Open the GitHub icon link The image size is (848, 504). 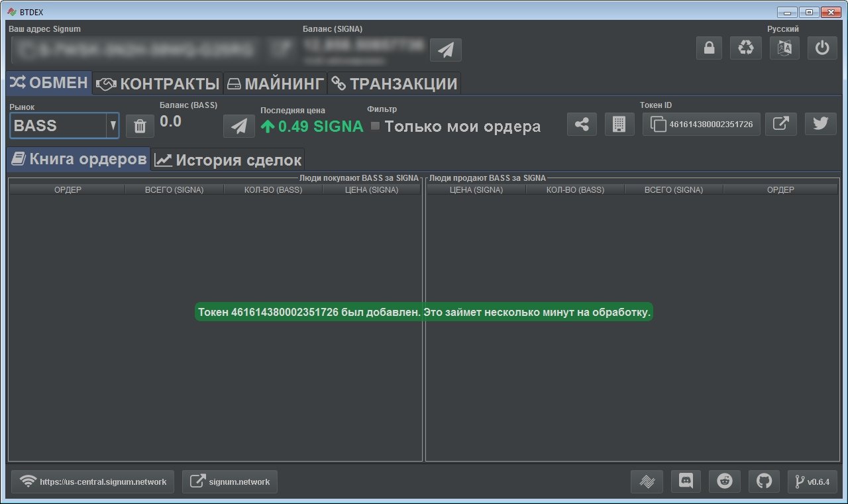(764, 481)
